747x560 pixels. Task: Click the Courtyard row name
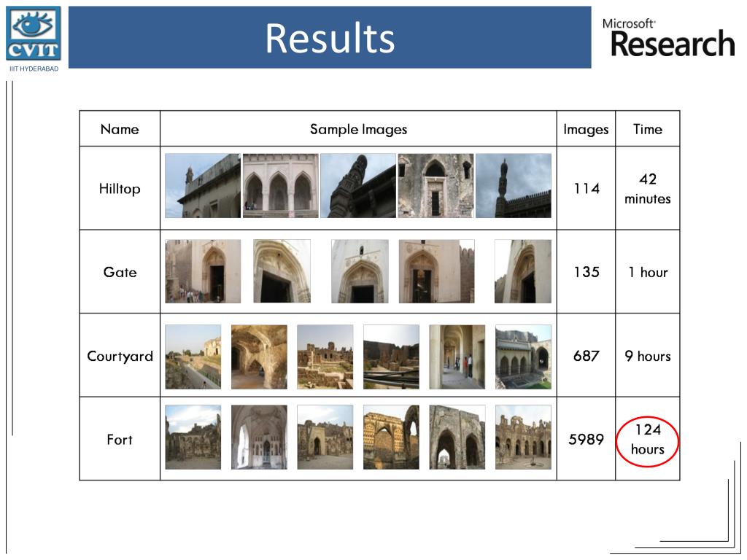point(120,356)
